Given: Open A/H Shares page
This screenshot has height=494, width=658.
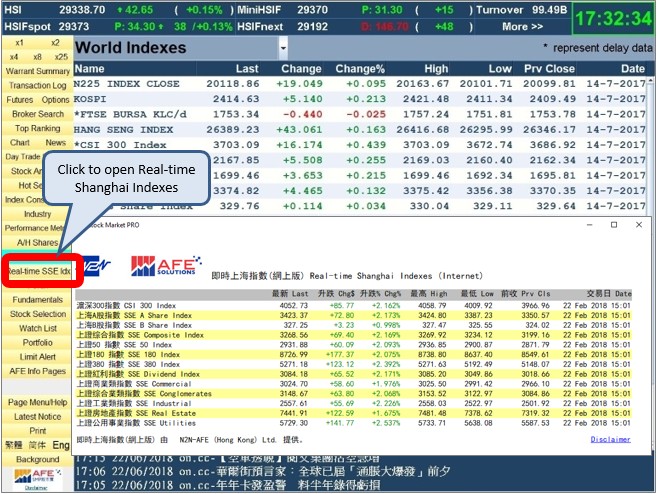Looking at the screenshot, I should click(x=37, y=242).
